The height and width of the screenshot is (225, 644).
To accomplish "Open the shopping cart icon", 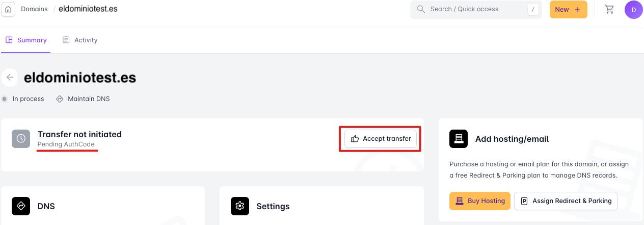I will click(x=609, y=9).
